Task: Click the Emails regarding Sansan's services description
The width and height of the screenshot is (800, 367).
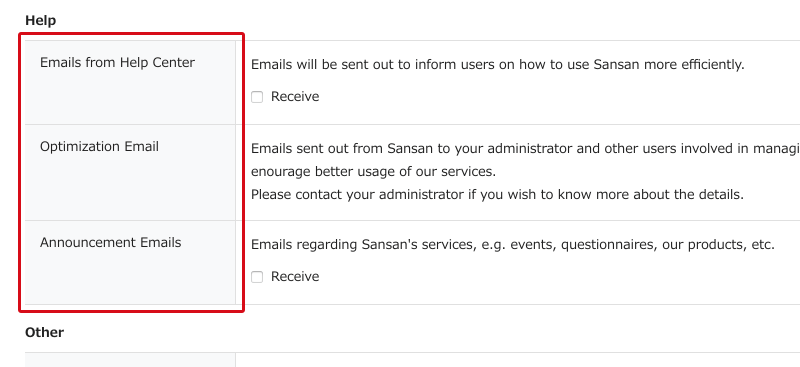Action: click(513, 244)
